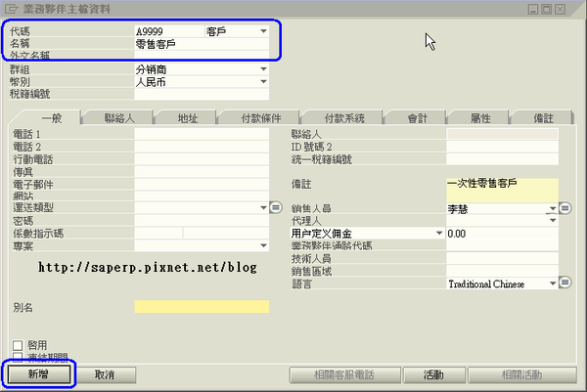Click the 密碼 input field
The height and width of the screenshot is (392, 587).
[x=202, y=220]
